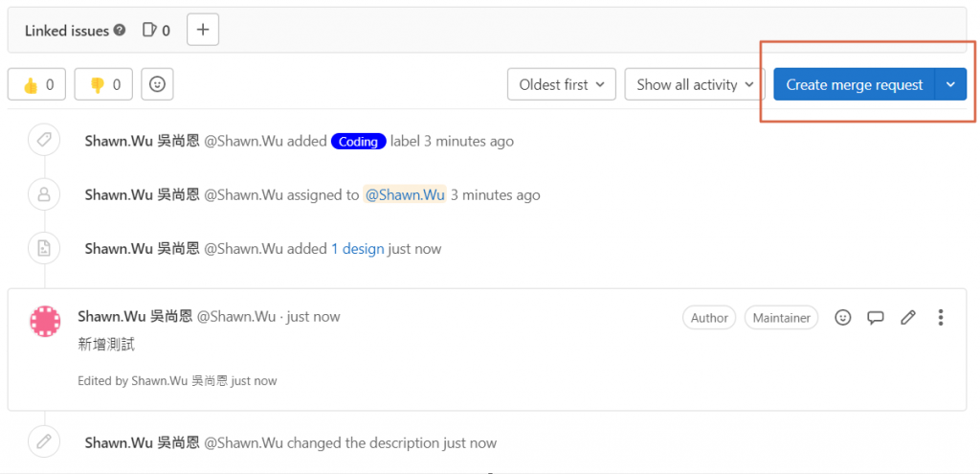
Task: Open the 1 design link
Action: pyautogui.click(x=357, y=249)
